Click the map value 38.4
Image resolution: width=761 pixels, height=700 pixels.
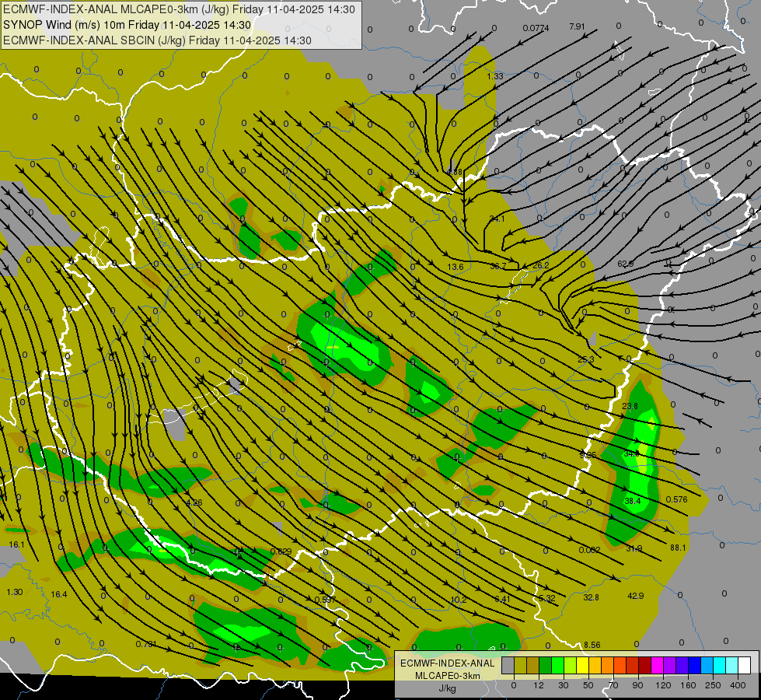633,501
